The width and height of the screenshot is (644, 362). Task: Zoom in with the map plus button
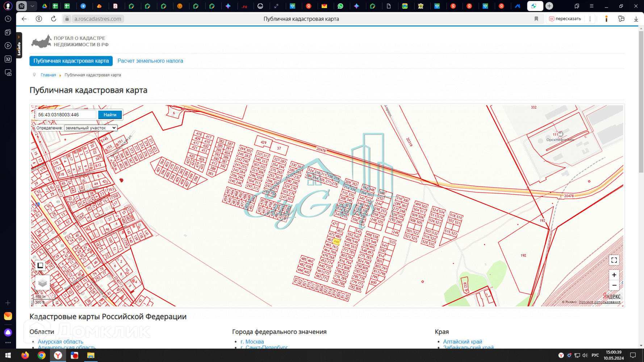(x=614, y=275)
